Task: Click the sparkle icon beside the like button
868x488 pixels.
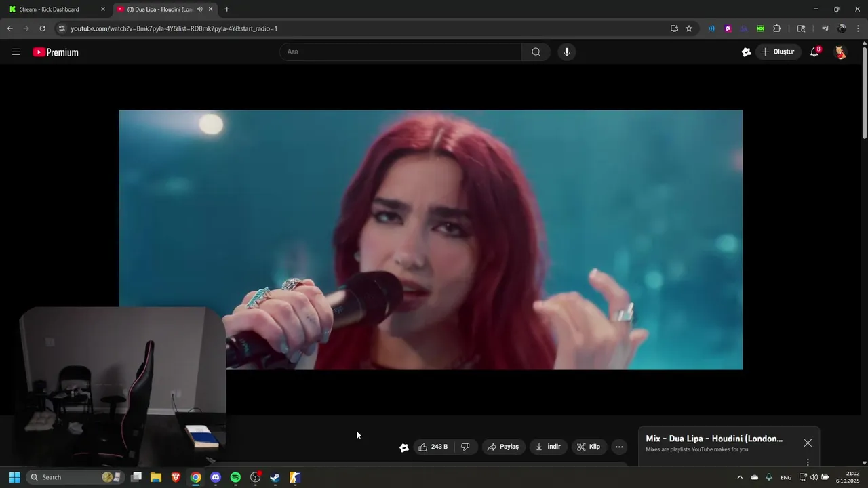Action: coord(404,447)
